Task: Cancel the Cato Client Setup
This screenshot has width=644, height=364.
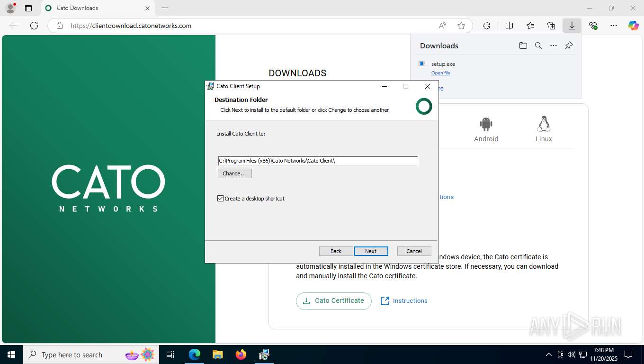Action: (414, 251)
